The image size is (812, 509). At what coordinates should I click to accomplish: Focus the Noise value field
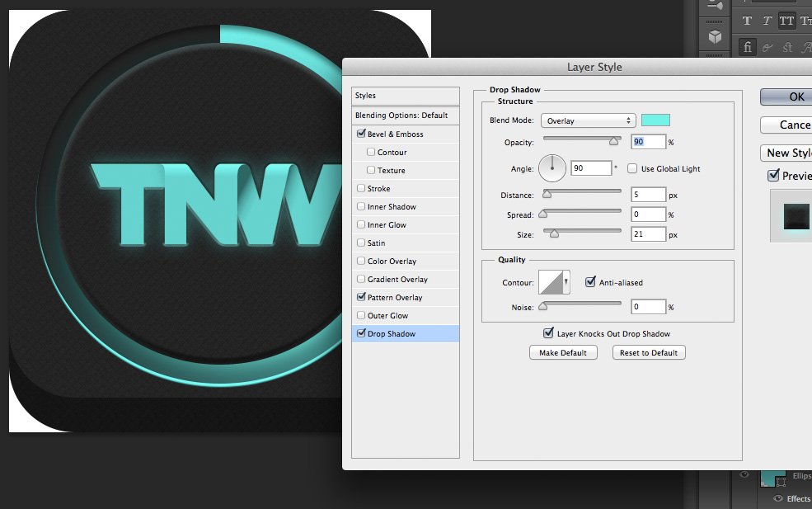648,306
